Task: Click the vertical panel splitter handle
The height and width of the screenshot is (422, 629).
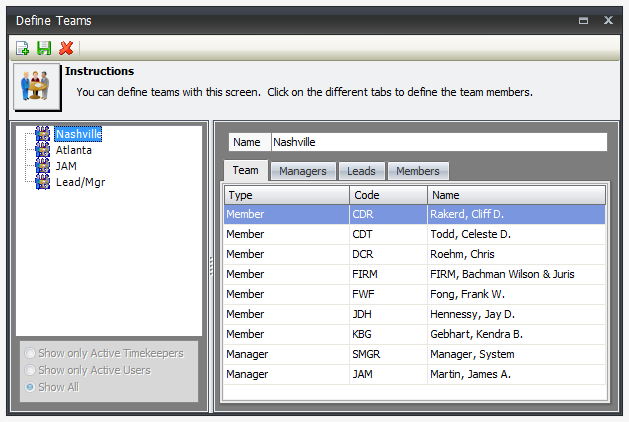Action: (210, 265)
